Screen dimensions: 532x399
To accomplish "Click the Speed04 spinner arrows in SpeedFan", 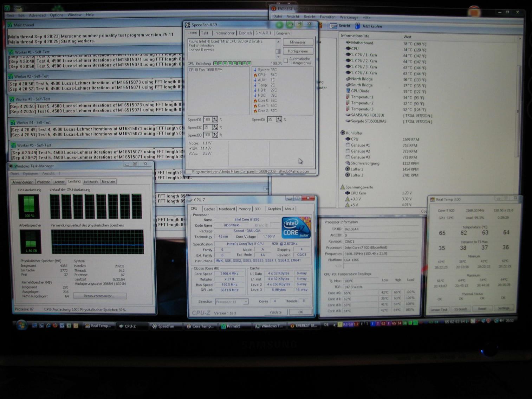I will 279,120.
